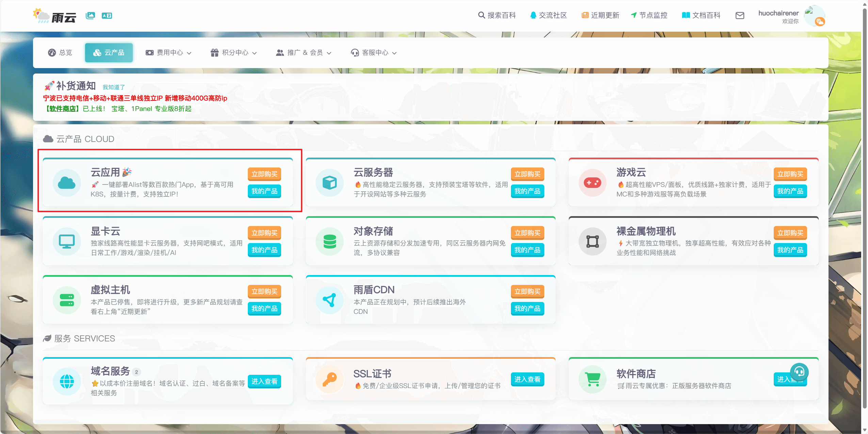
Task: Click the 对象存储 database icon
Action: point(329,242)
